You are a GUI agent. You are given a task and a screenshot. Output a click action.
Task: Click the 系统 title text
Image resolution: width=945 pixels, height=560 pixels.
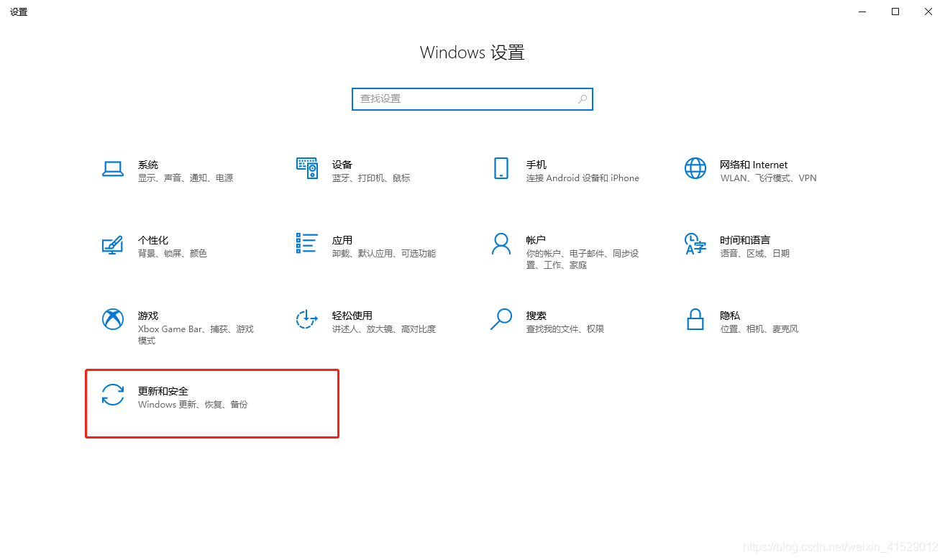(148, 165)
